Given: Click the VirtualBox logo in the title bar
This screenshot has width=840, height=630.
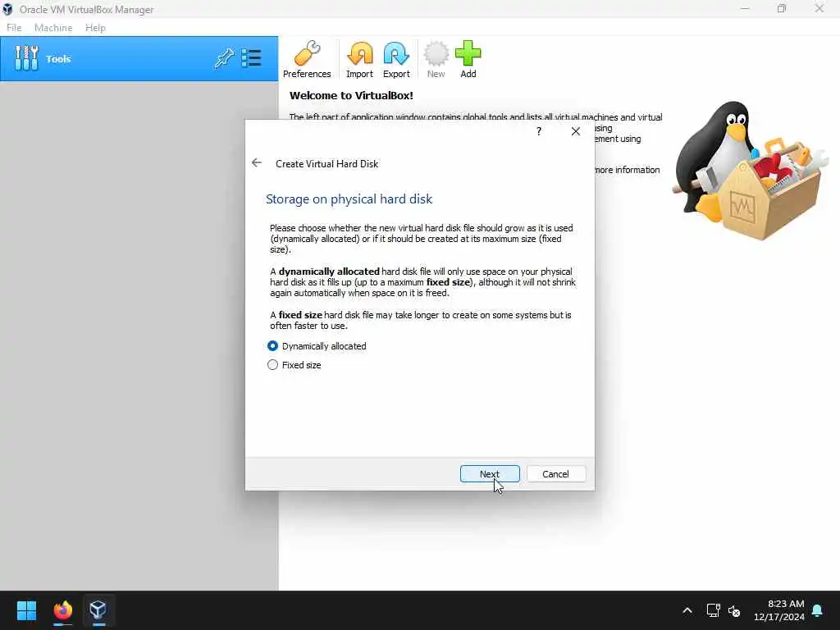Looking at the screenshot, I should tap(7, 9).
